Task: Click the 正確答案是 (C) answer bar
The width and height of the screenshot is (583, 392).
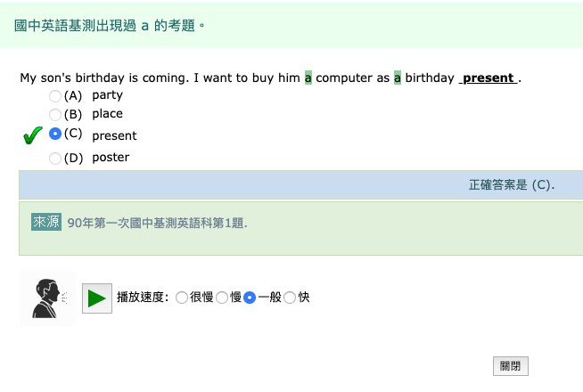Action: coord(511,185)
